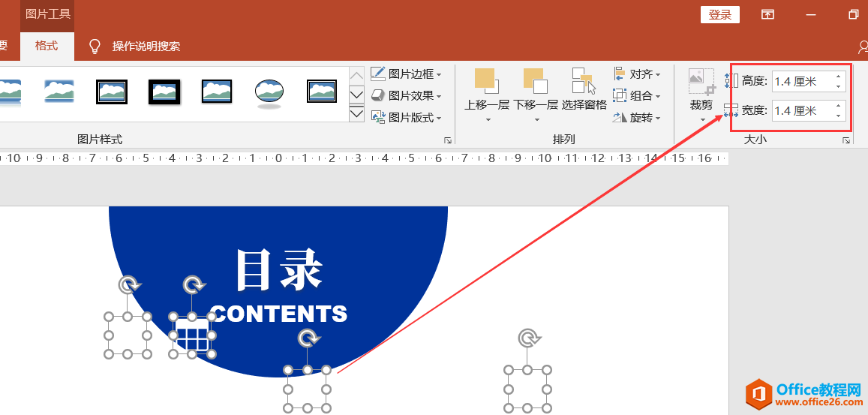
Task: Click the 登录 sign-in button
Action: click(x=720, y=15)
